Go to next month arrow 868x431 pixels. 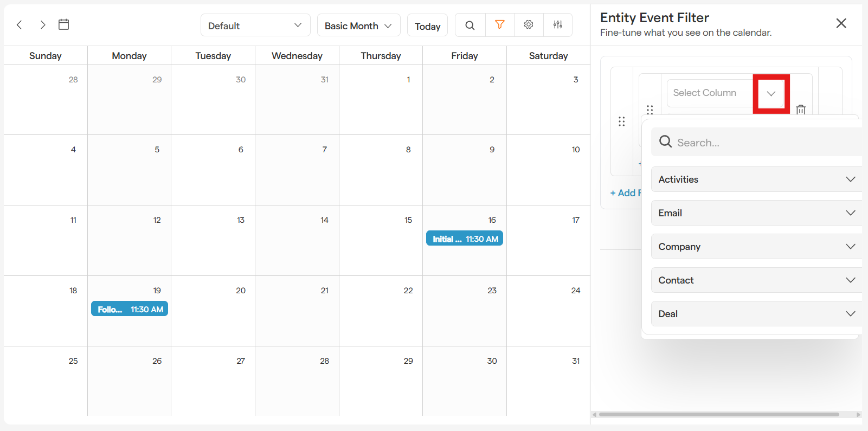click(43, 25)
